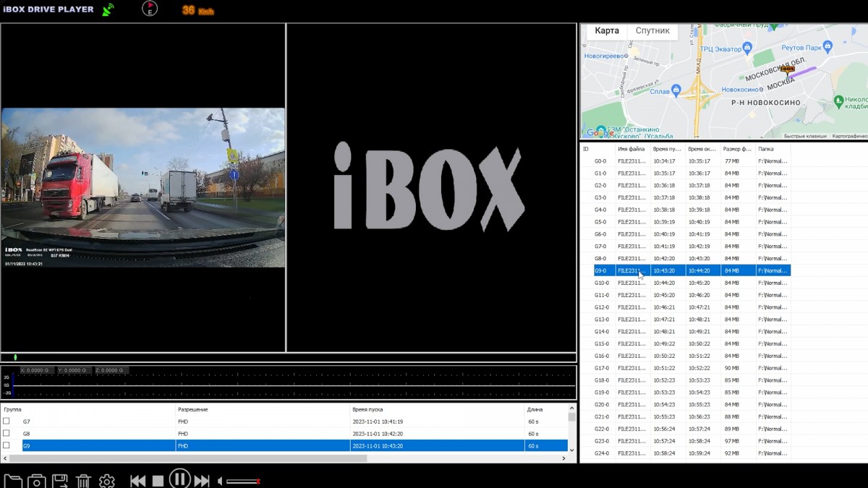868x488 pixels.
Task: Stop video playback
Action: 158,481
